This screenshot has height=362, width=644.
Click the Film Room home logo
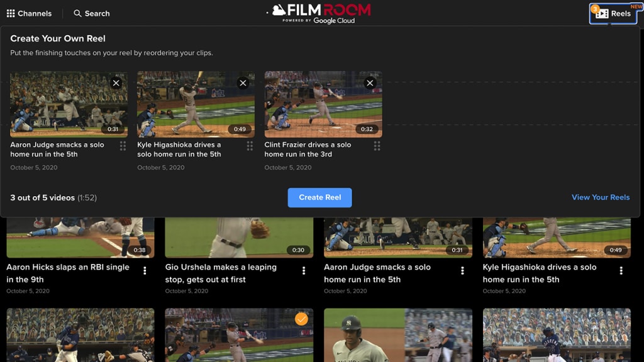[322, 11]
